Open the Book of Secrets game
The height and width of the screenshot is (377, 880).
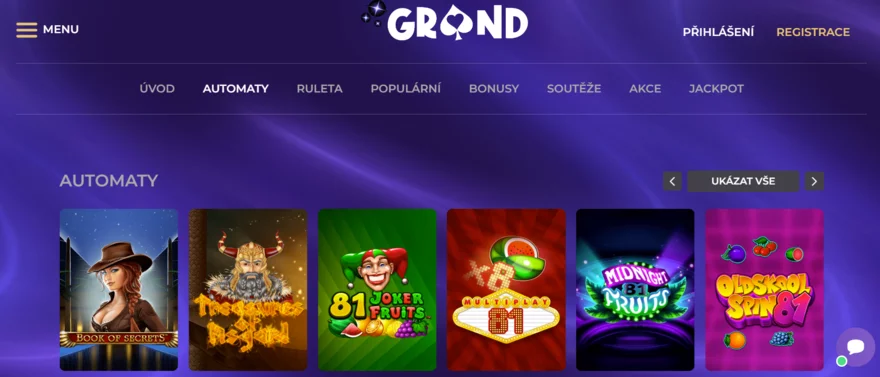pos(119,289)
